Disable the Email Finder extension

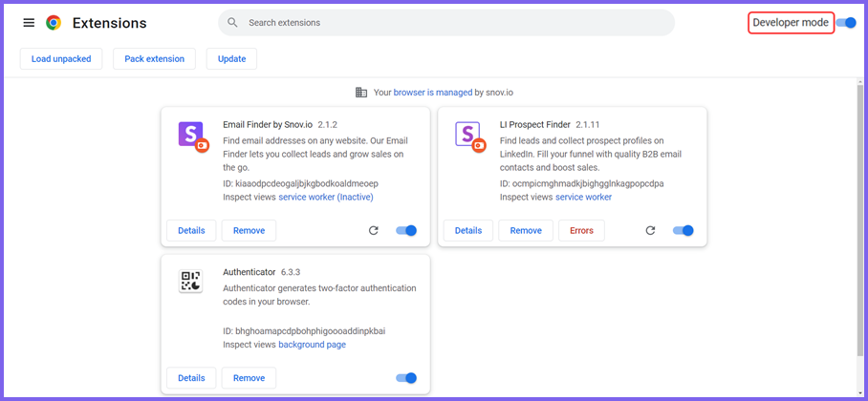click(x=406, y=231)
